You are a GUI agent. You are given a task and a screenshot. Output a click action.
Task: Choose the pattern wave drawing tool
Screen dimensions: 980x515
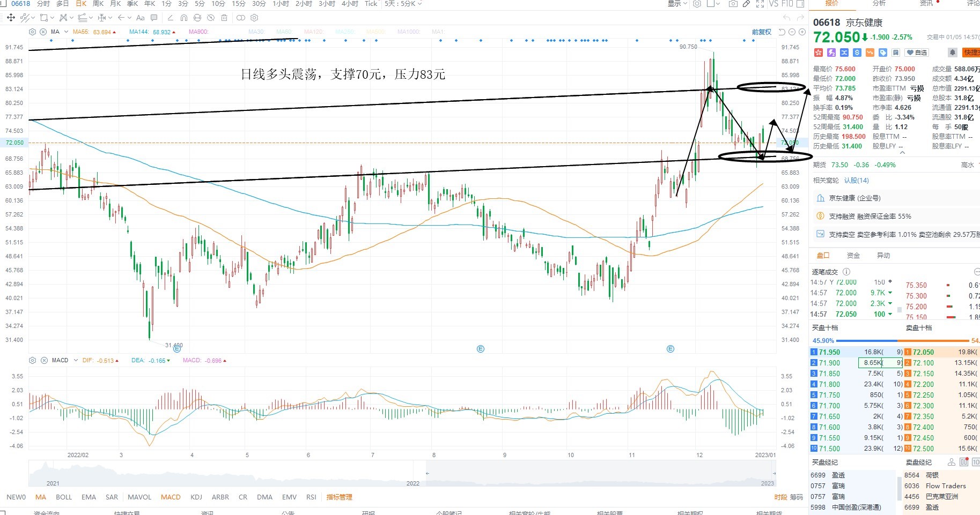[63, 18]
